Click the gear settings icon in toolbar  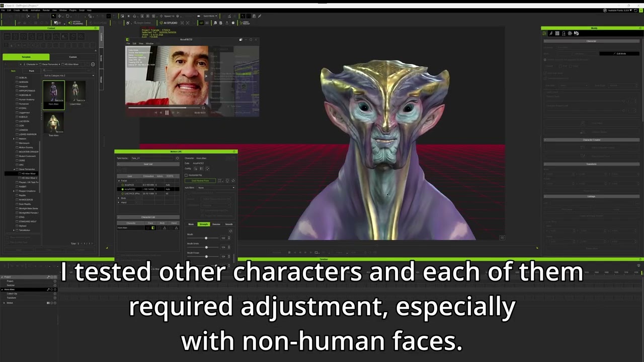tap(233, 23)
